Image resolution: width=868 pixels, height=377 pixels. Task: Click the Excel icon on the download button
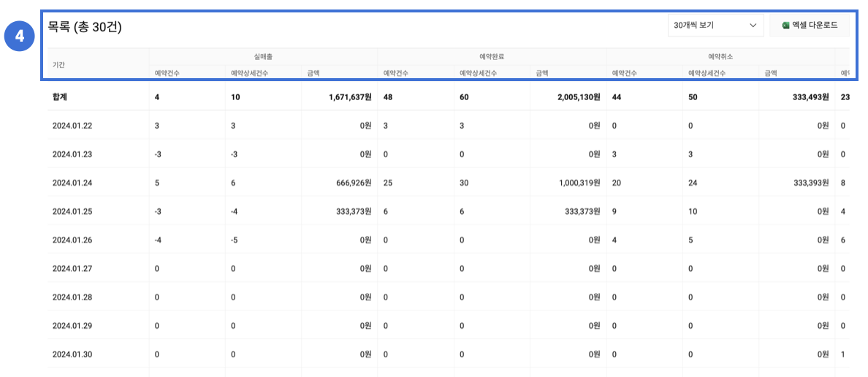coord(785,26)
